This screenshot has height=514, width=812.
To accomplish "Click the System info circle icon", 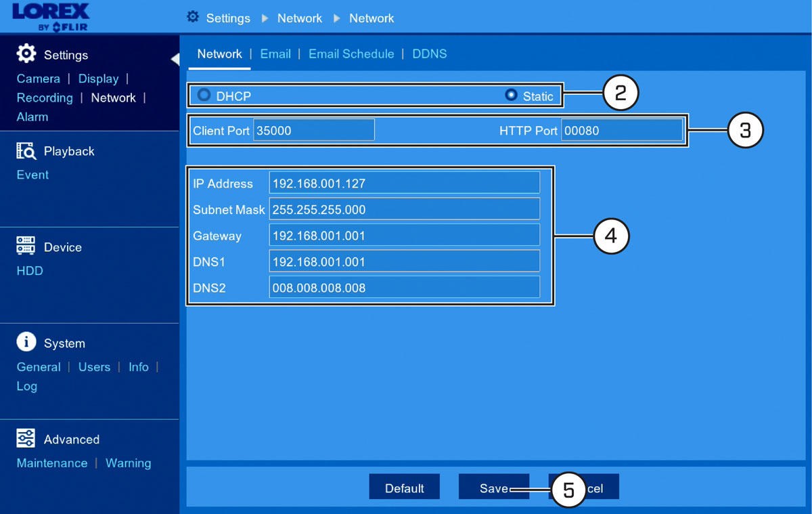I will 26,342.
